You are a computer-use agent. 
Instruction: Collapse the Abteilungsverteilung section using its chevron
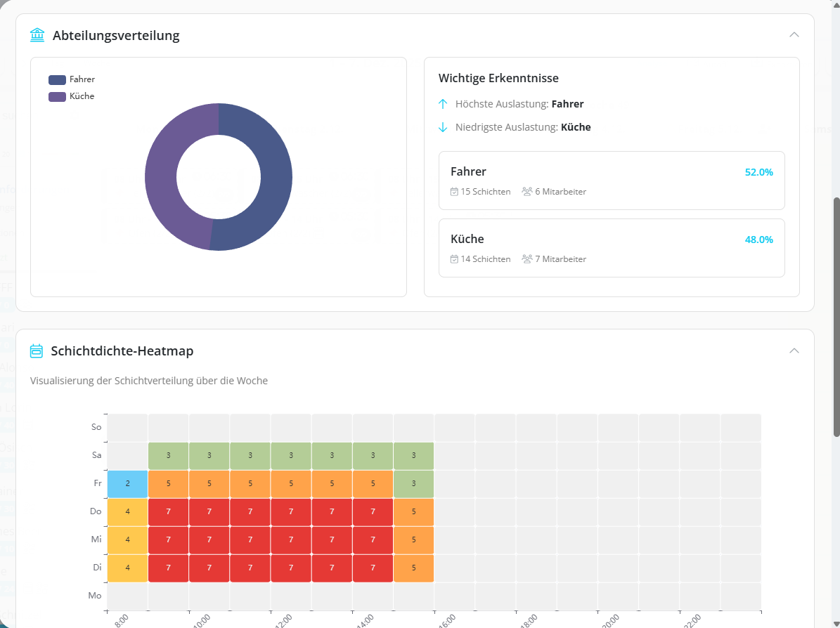(794, 34)
